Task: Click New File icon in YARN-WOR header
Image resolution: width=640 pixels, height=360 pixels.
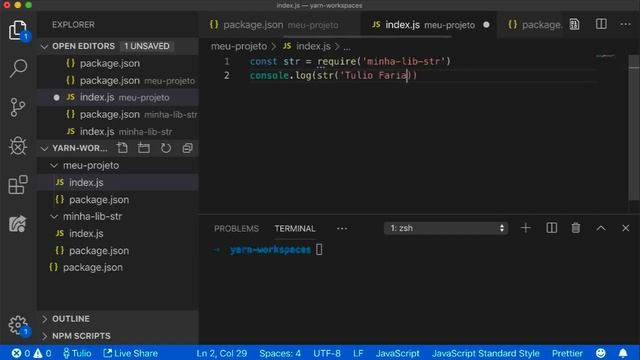Action: (x=122, y=148)
